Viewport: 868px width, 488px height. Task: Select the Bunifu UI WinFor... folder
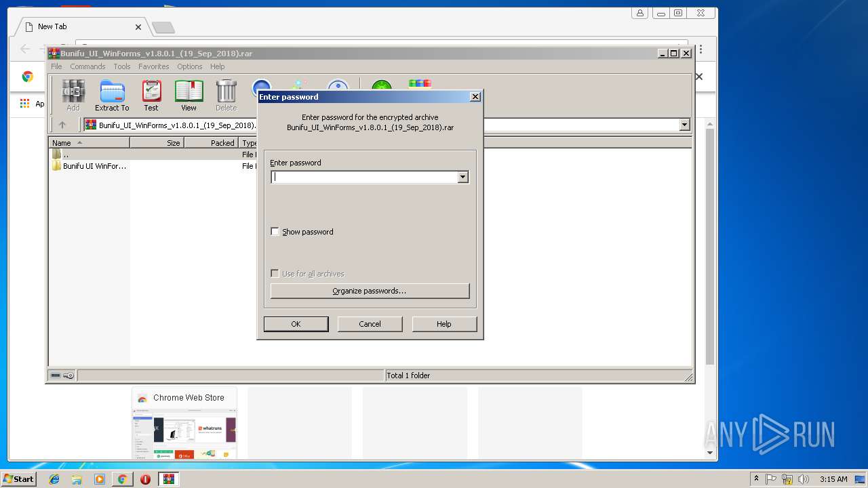pyautogui.click(x=89, y=166)
